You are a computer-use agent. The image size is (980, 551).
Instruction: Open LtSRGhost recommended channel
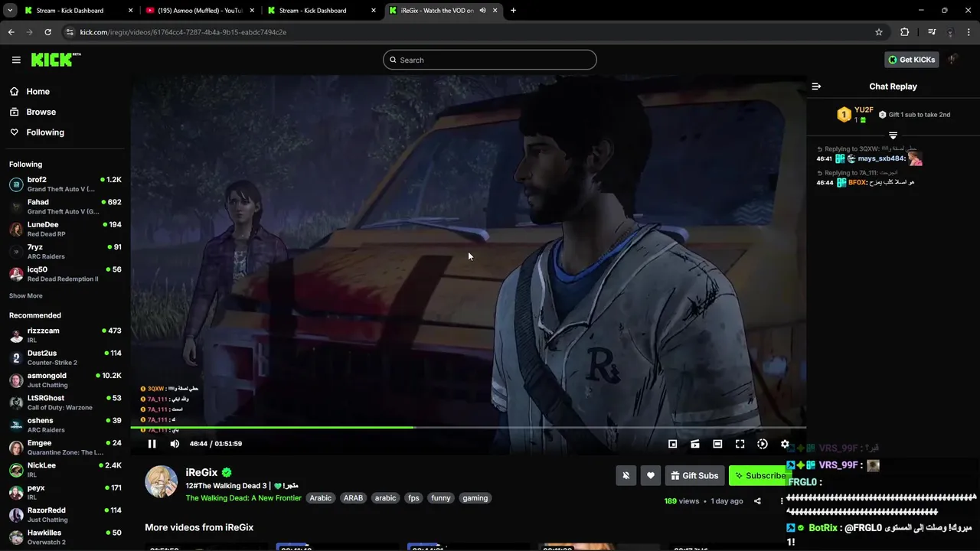[65, 403]
